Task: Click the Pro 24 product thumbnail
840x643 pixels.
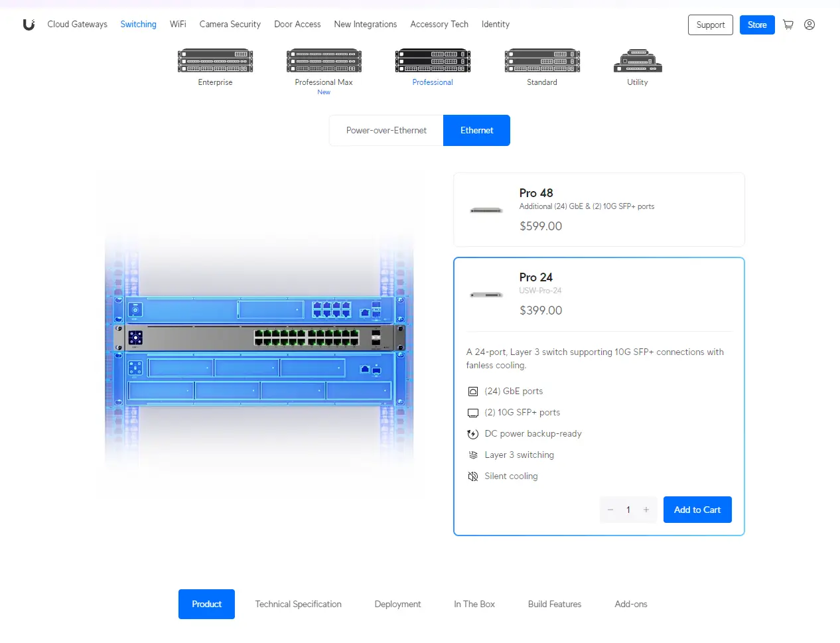Action: pyautogui.click(x=486, y=295)
